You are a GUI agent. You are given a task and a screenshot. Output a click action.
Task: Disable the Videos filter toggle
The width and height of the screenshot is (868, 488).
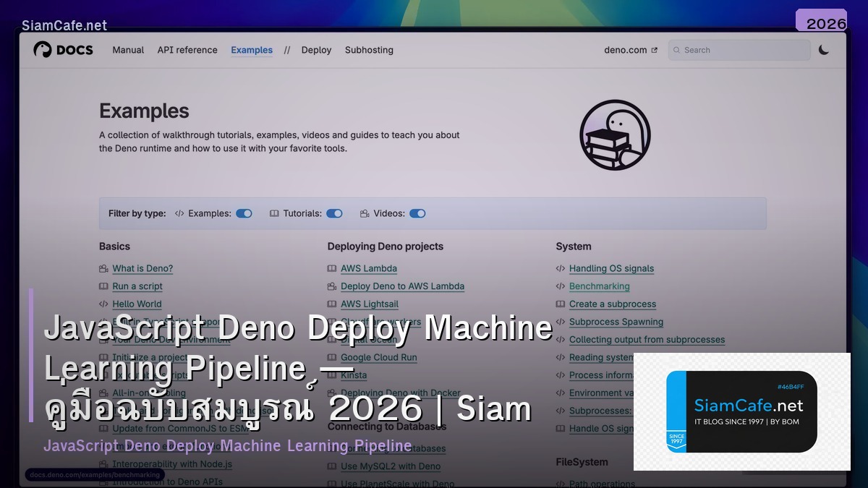click(417, 213)
